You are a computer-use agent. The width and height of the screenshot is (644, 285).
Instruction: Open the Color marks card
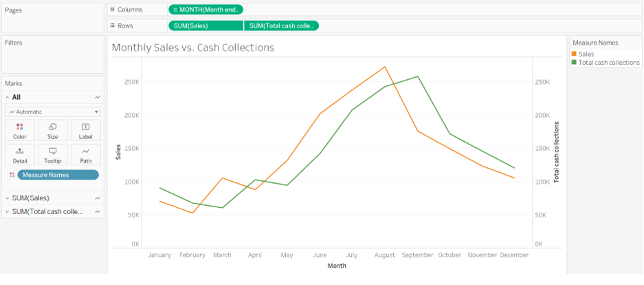19,130
